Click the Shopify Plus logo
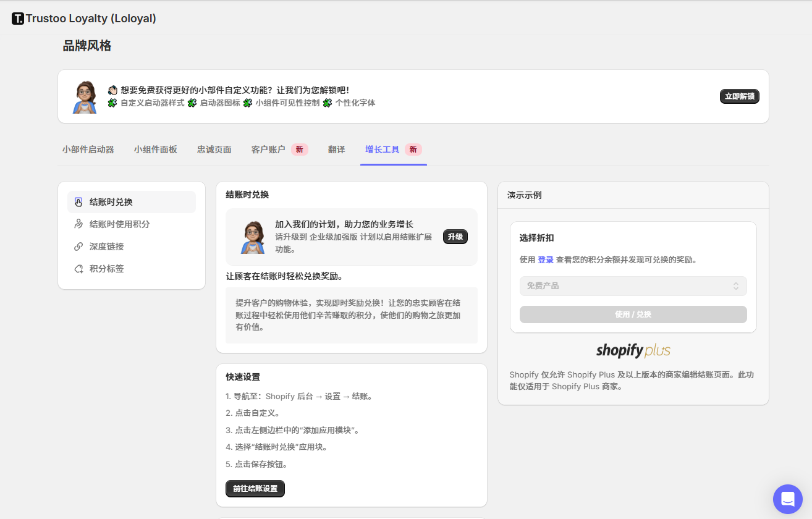This screenshot has width=812, height=519. 633,350
